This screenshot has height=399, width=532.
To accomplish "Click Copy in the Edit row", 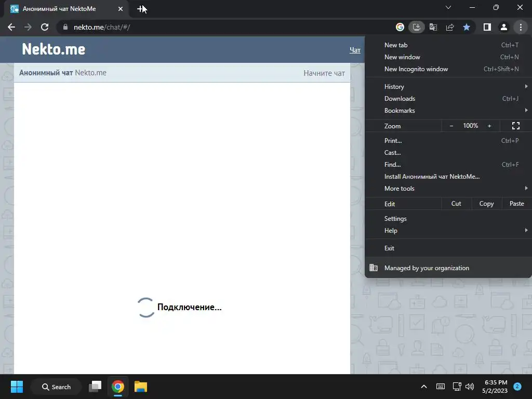I will pyautogui.click(x=486, y=204).
